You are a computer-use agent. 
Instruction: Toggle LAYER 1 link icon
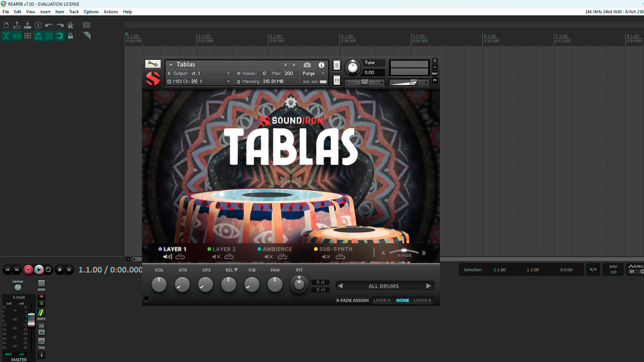click(180, 257)
